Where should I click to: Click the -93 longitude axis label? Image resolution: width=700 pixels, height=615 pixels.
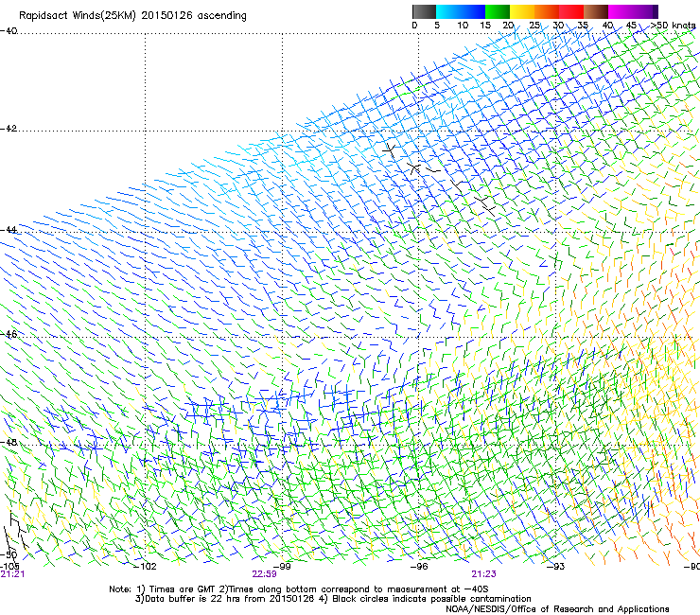click(555, 567)
